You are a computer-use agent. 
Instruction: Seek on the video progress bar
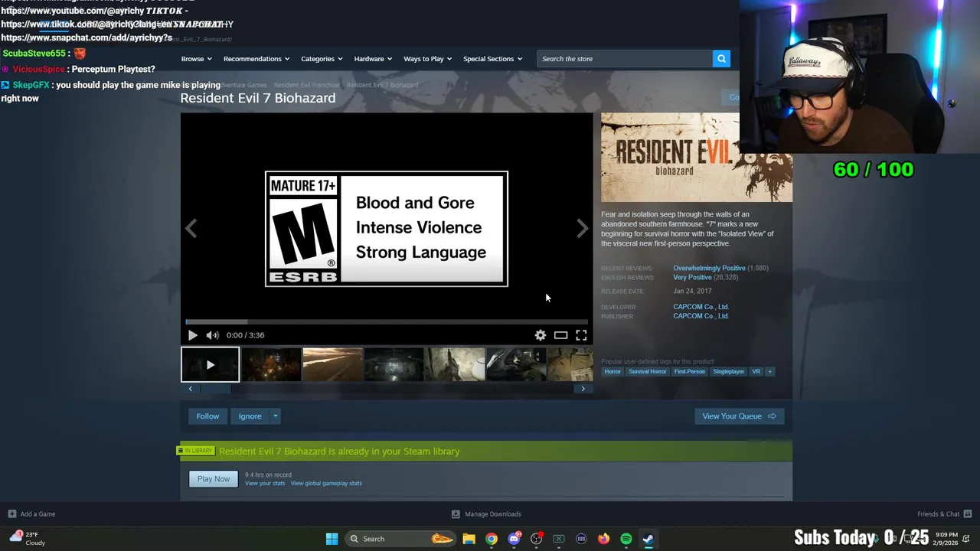[x=387, y=322]
